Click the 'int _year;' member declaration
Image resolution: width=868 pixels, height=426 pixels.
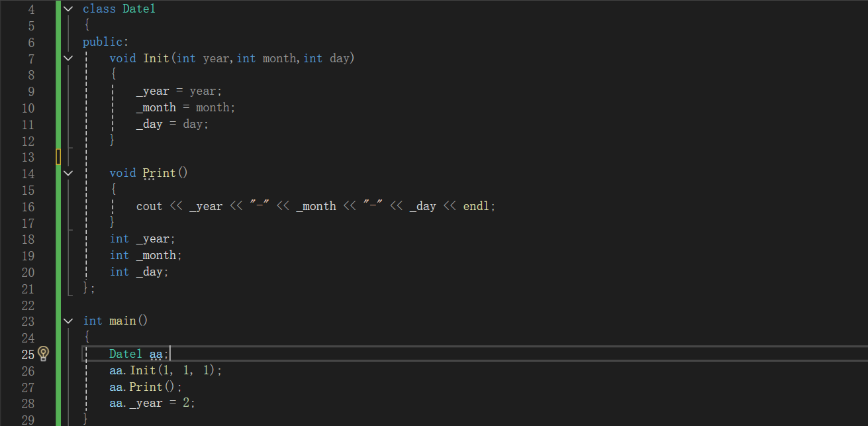pyautogui.click(x=143, y=239)
